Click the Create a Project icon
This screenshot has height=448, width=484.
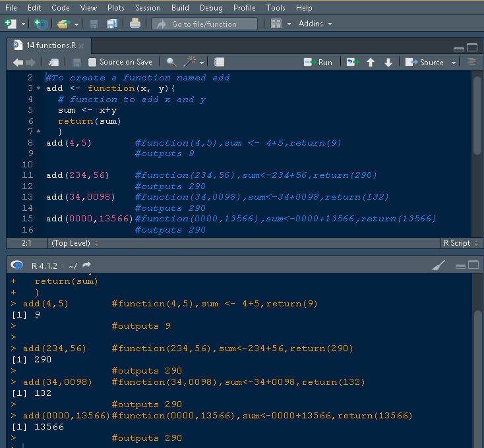[40, 24]
